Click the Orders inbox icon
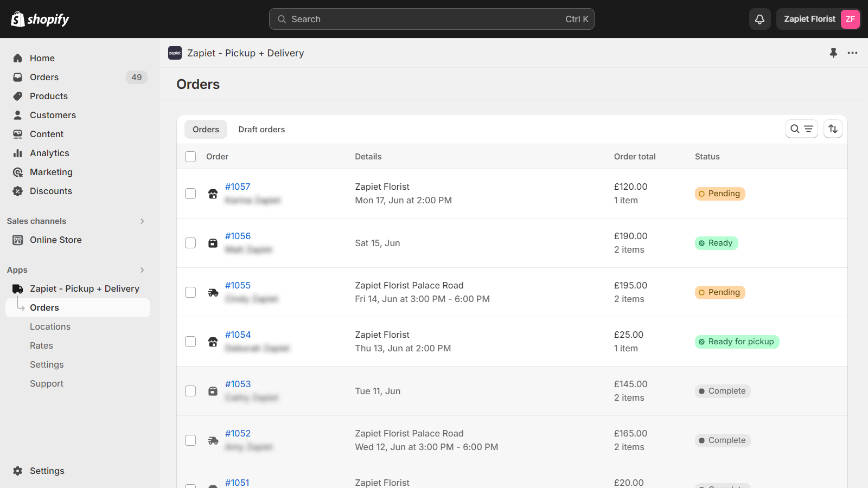Viewport: 868px width, 488px height. click(x=18, y=77)
